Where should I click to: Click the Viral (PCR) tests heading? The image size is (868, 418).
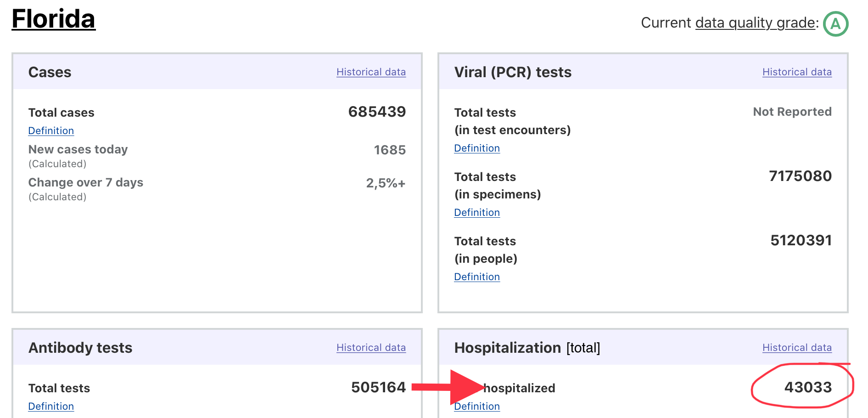click(513, 72)
